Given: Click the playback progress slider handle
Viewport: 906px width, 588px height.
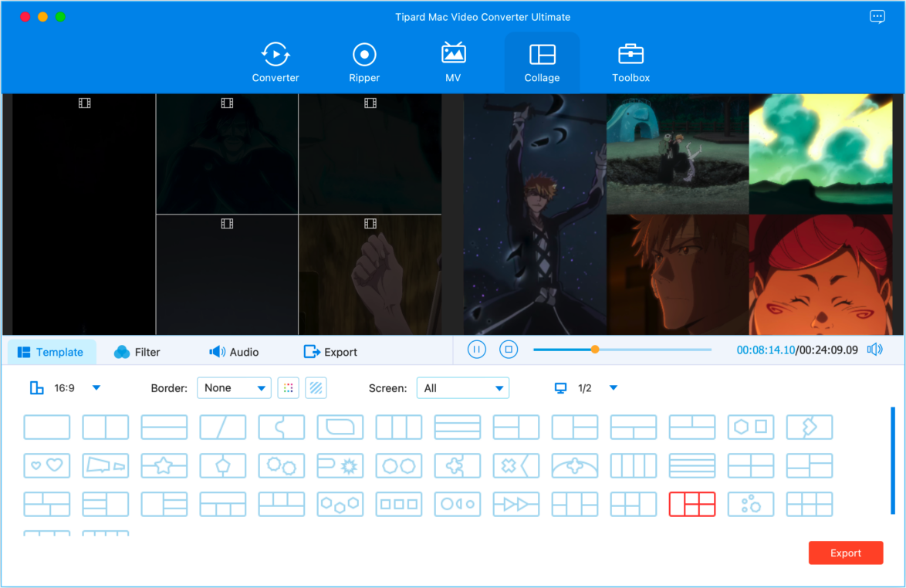Looking at the screenshot, I should (x=595, y=350).
